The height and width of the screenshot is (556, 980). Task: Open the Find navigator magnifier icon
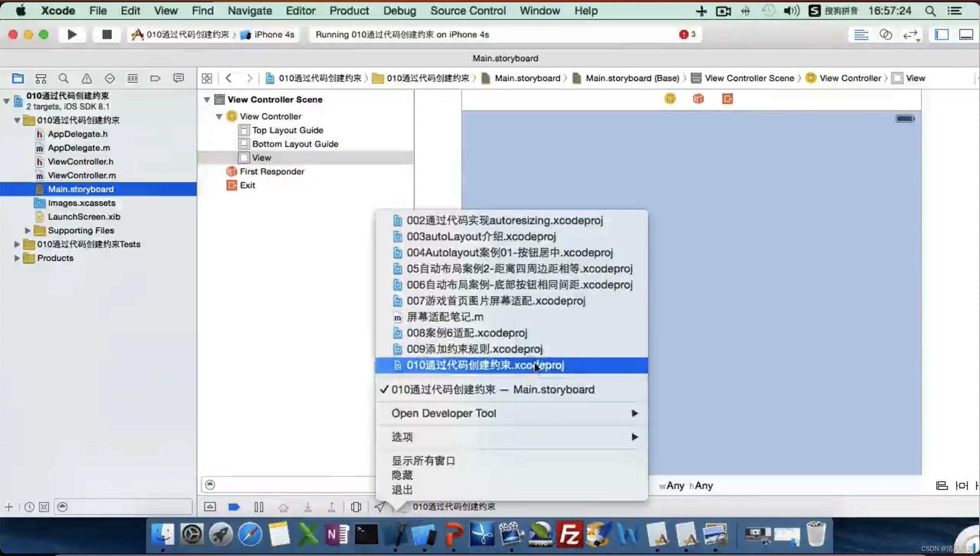[x=64, y=78]
